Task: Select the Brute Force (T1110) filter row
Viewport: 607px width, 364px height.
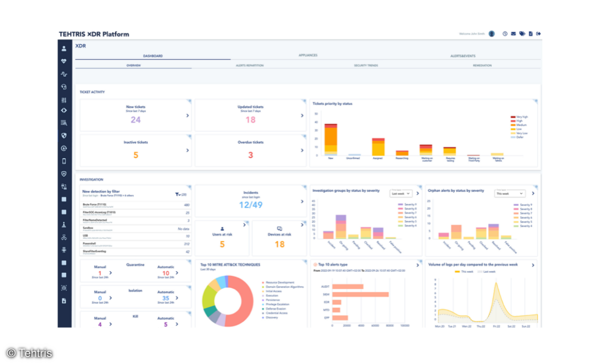Action: (136, 205)
